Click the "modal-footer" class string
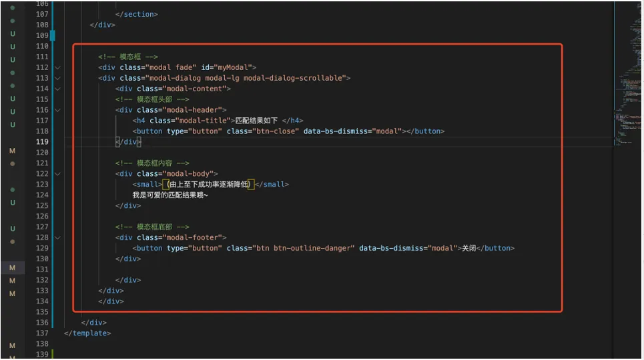644x360 pixels. (193, 238)
